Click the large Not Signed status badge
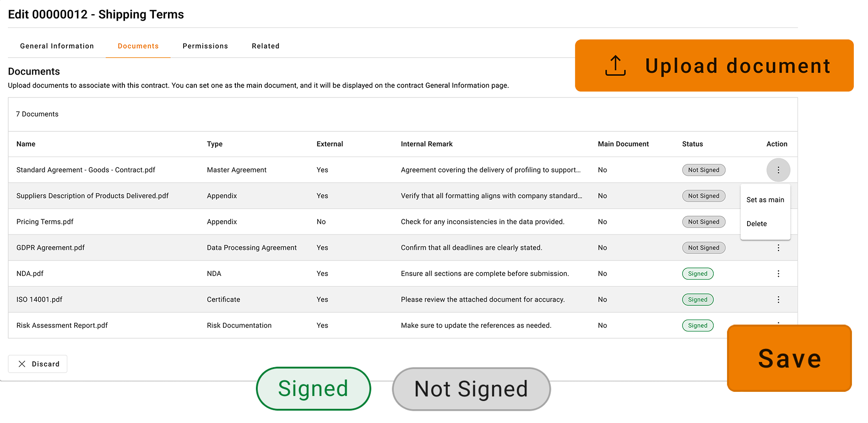 (471, 389)
